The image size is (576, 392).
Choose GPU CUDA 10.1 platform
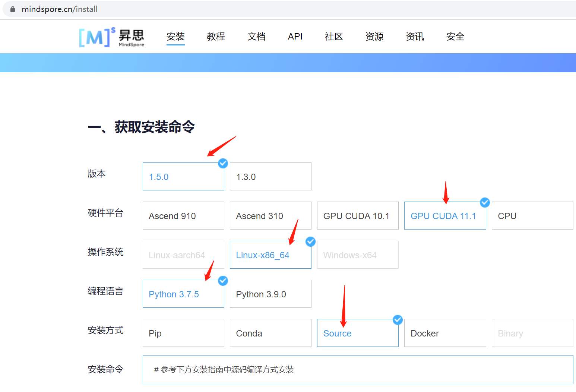(358, 216)
